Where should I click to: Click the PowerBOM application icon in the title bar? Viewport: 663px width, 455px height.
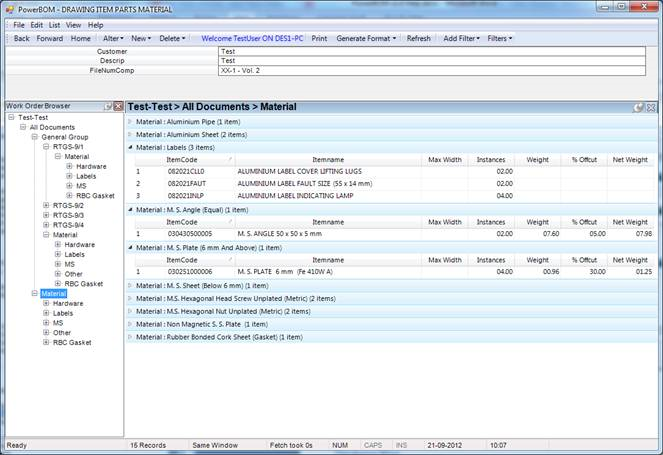[x=9, y=8]
